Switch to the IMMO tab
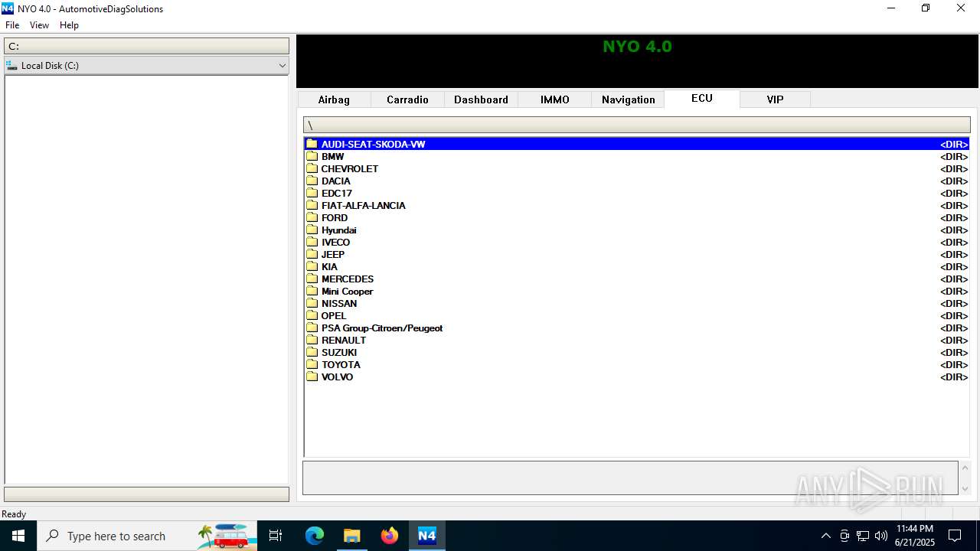980x551 pixels. [554, 99]
